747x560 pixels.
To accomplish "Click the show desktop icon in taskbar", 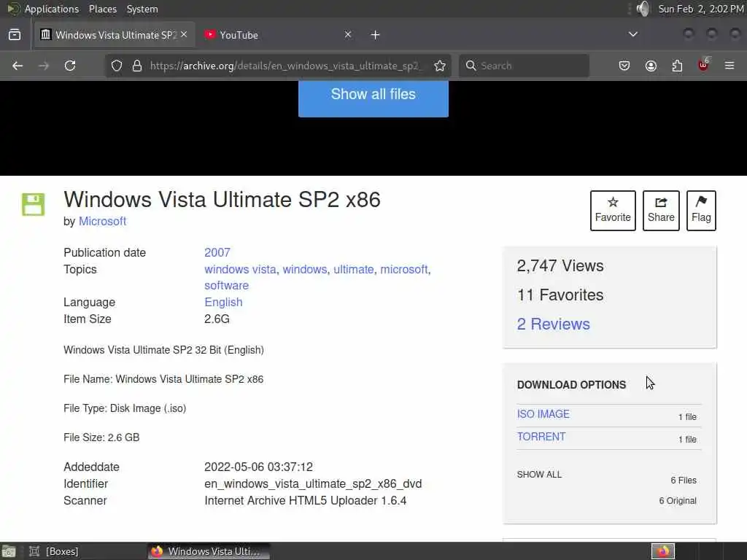I will pyautogui.click(x=9, y=551).
